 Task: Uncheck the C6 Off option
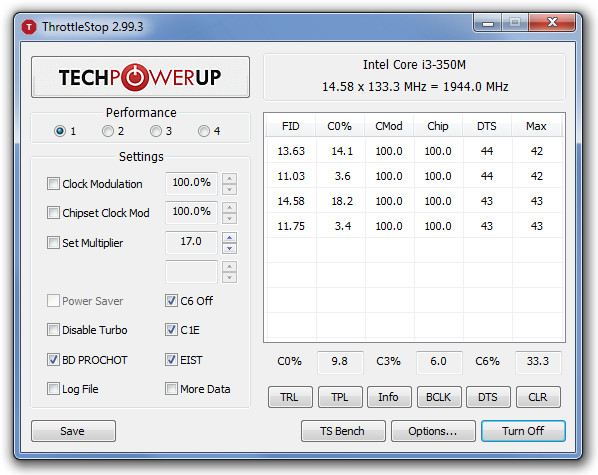pyautogui.click(x=171, y=301)
